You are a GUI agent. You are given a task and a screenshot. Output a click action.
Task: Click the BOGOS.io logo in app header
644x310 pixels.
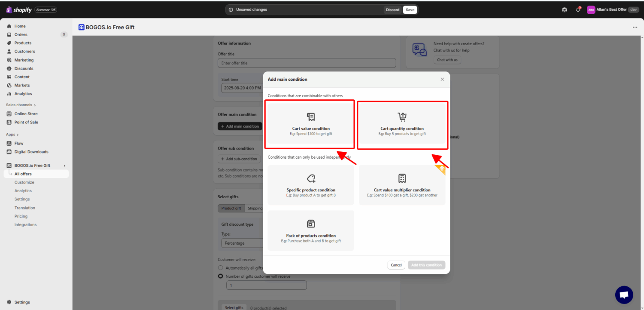click(x=82, y=27)
